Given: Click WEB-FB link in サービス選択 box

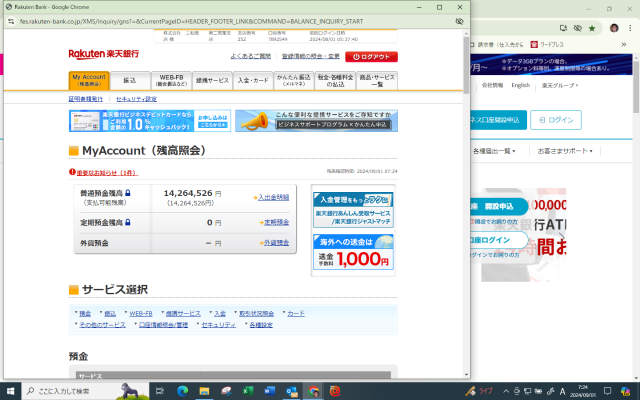Looking at the screenshot, I should pyautogui.click(x=141, y=313).
